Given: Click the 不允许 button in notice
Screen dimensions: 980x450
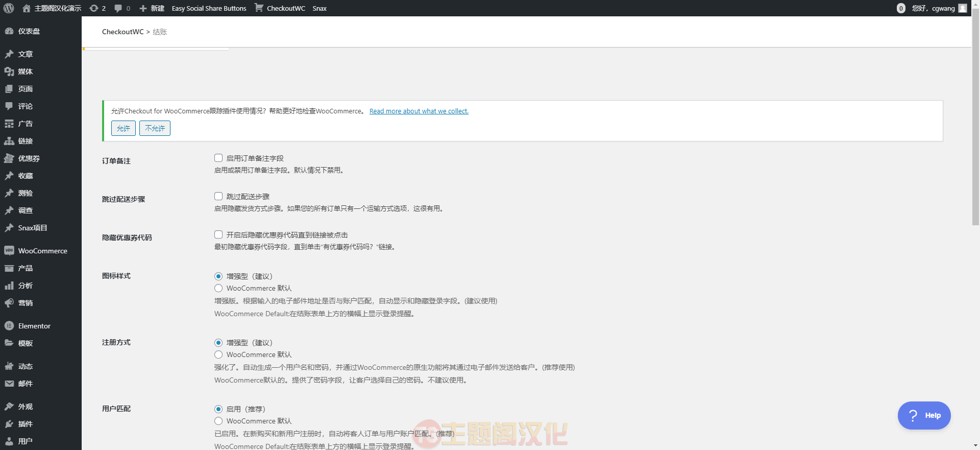Looking at the screenshot, I should 155,128.
